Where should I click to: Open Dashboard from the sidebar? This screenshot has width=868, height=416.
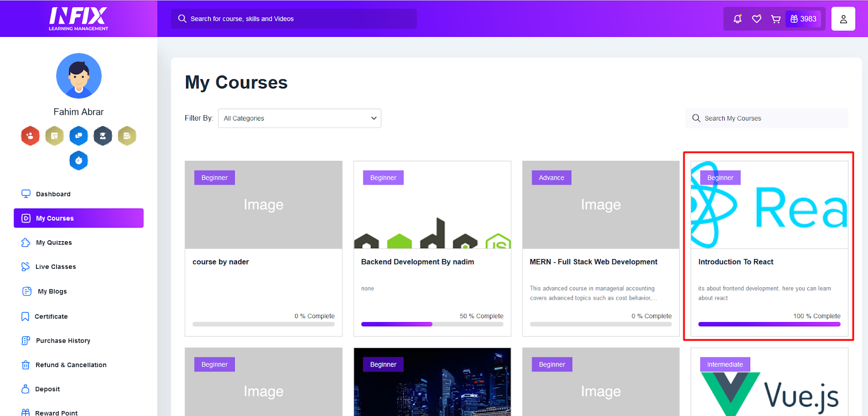pos(53,194)
